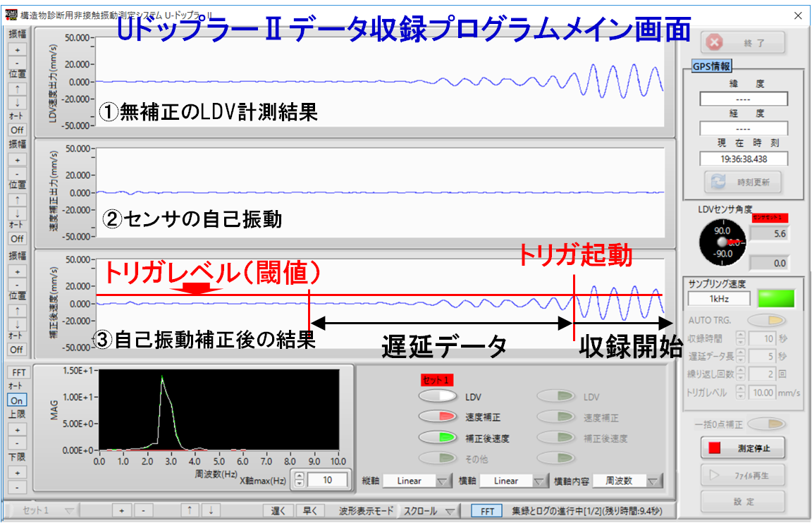The height and width of the screenshot is (523, 812).
Task: Toggle the red 速度補正 trace switch
Action: pos(438,417)
